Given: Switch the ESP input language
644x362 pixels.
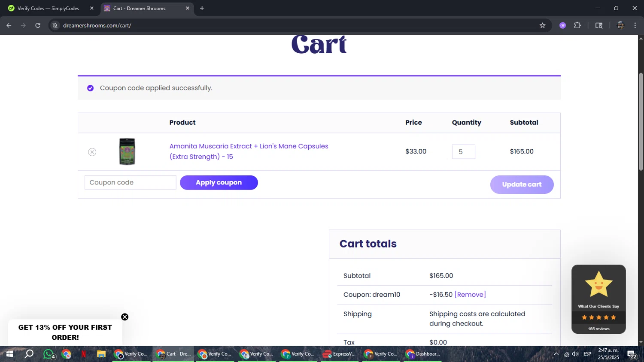Looking at the screenshot, I should (x=587, y=354).
